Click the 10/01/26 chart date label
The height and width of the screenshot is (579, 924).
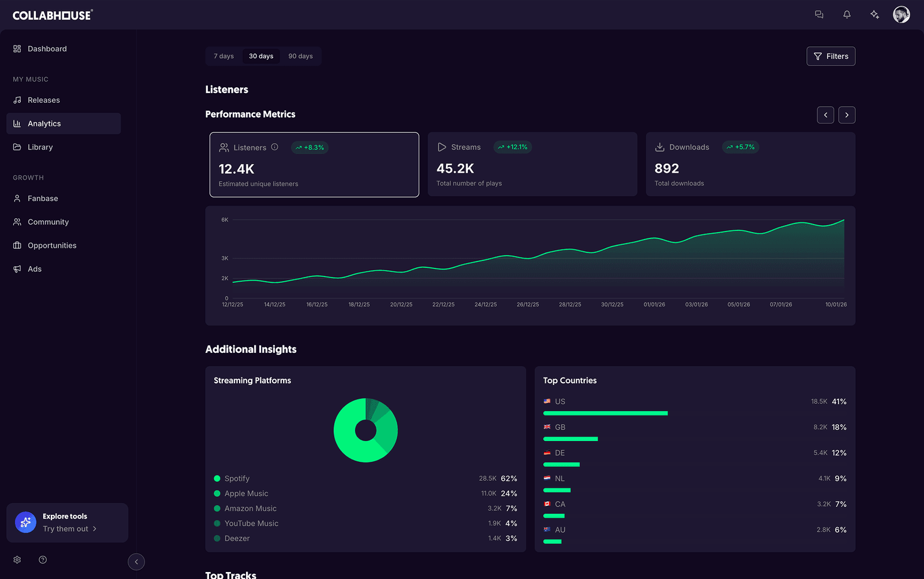[836, 304]
